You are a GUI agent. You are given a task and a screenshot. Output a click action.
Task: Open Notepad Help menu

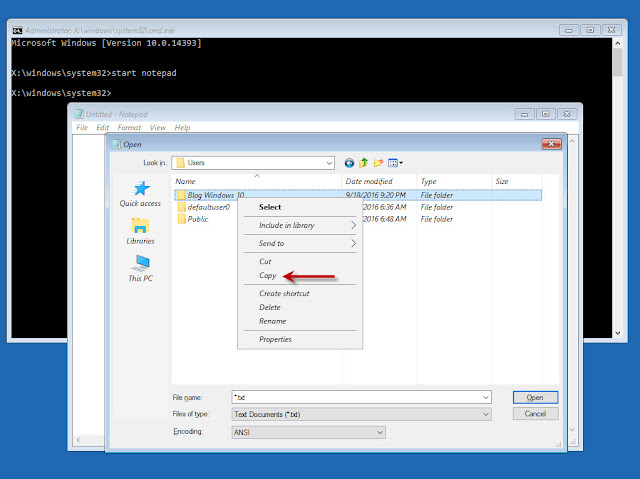tap(182, 128)
